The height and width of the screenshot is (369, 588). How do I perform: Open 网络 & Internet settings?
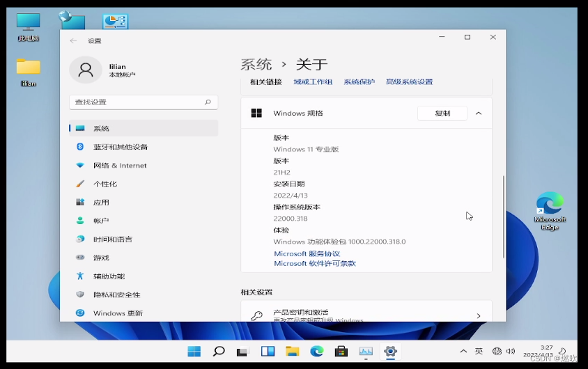pos(144,165)
